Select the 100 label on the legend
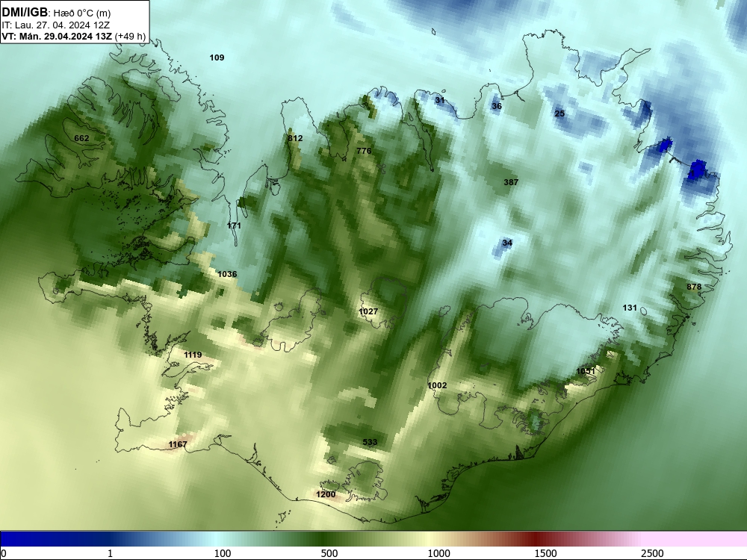The width and height of the screenshot is (747, 560). [223, 553]
